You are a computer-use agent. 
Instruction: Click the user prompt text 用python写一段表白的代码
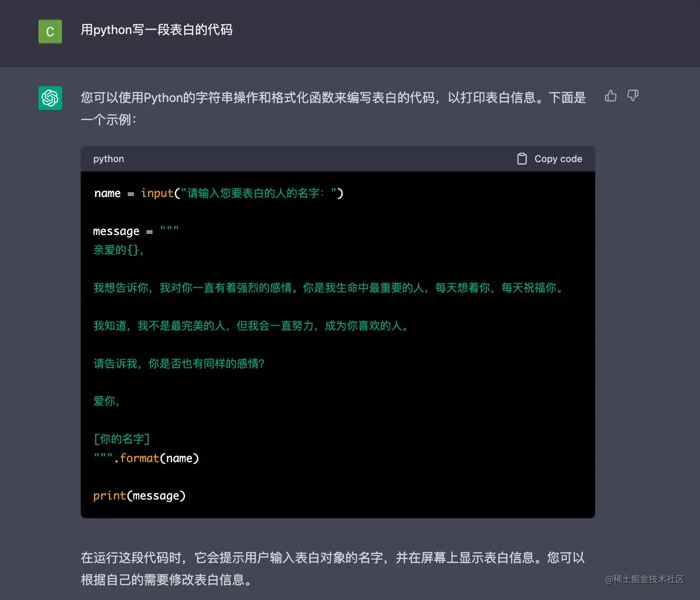click(157, 30)
